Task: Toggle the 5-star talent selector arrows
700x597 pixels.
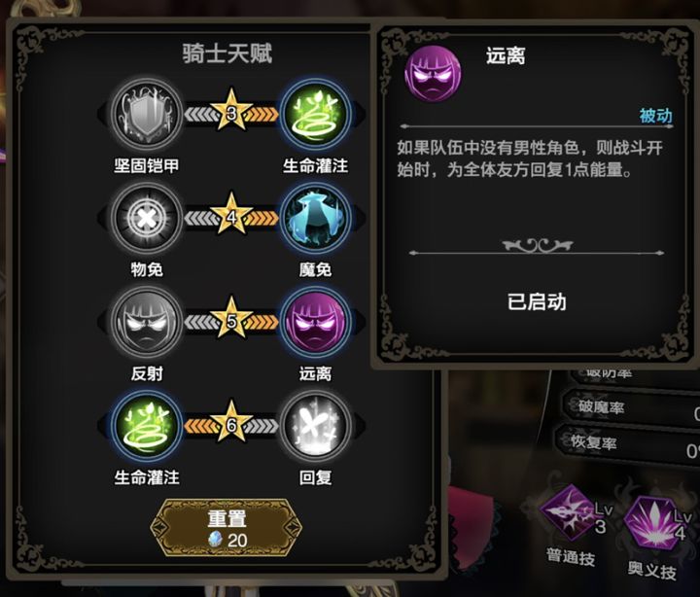Action: click(x=231, y=322)
